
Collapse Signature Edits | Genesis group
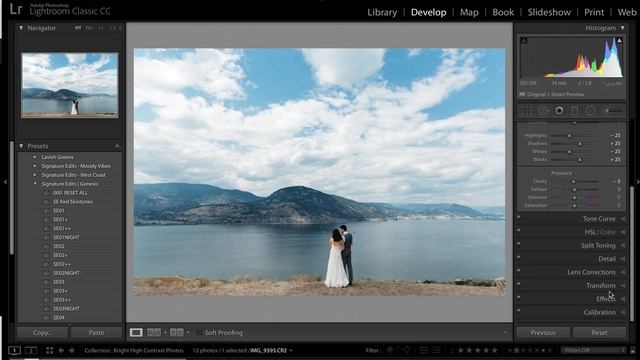34,184
